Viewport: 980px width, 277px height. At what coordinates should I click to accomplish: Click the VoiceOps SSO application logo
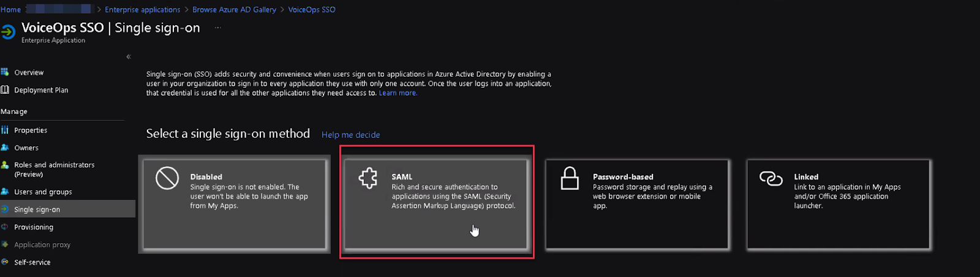click(9, 32)
